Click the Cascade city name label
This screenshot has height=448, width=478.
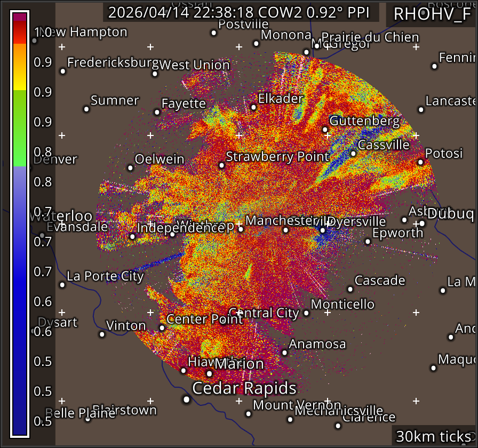(x=380, y=281)
